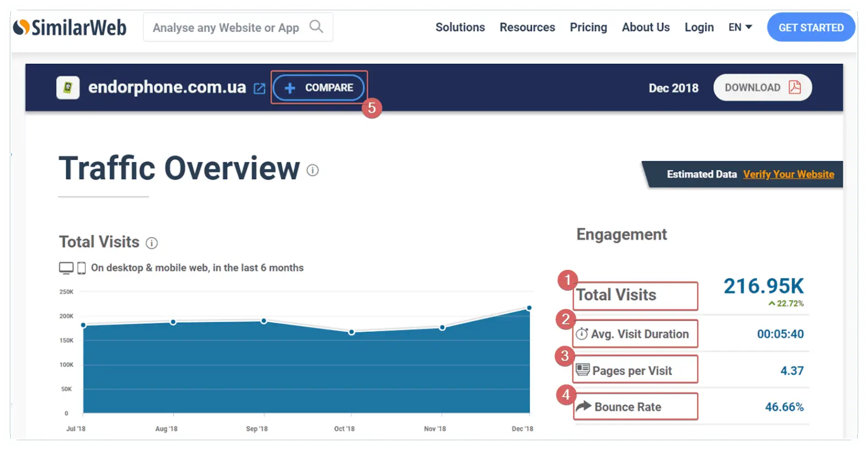Click the Jul '18 data point on chart

coord(84,325)
